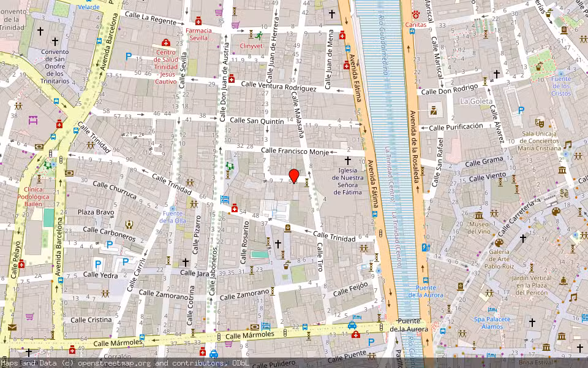This screenshot has width=588, height=368.
Task: Select the currency exchange icon near Calle Carretería
Action: (563, 193)
